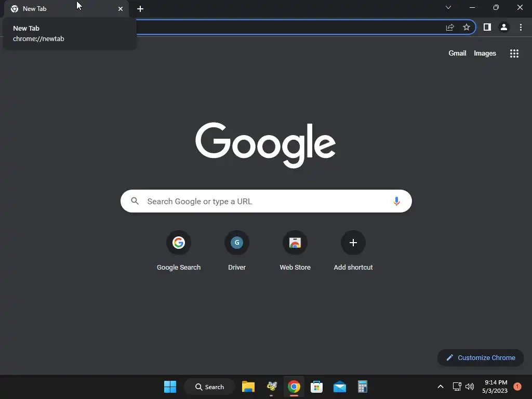Open the Driver shortcut tile
This screenshot has height=399, width=532.
(x=237, y=250)
